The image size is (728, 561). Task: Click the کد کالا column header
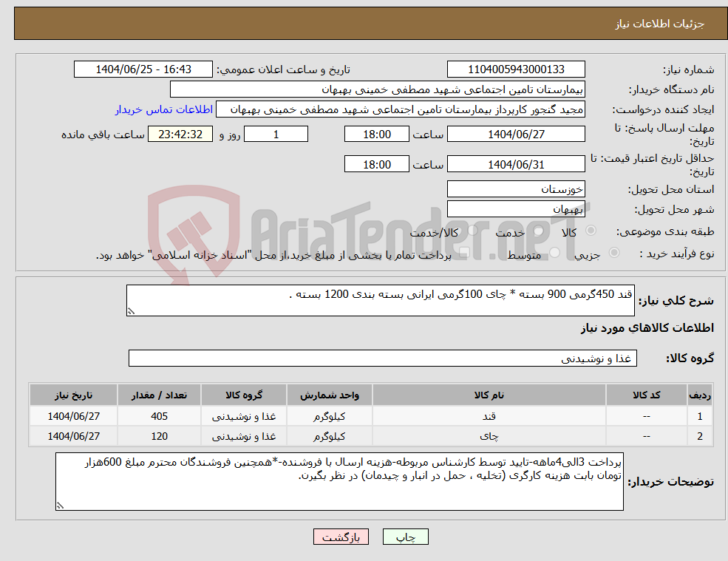tap(646, 395)
